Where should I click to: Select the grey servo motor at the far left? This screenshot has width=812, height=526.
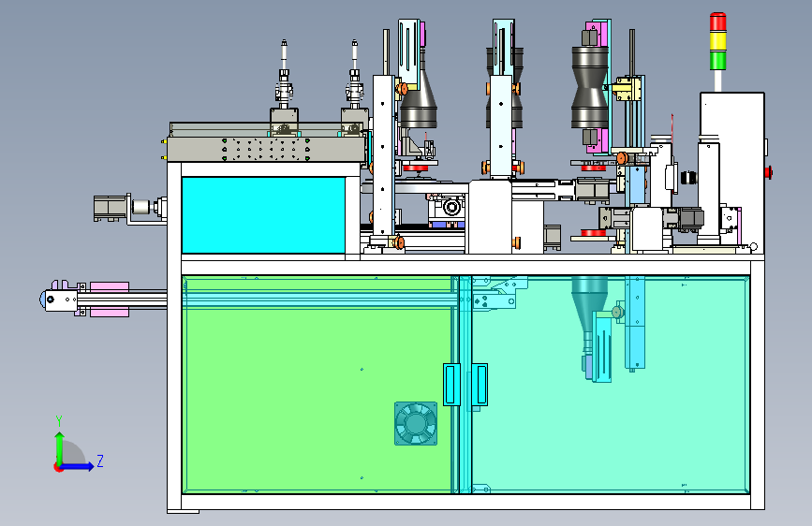[x=111, y=208]
